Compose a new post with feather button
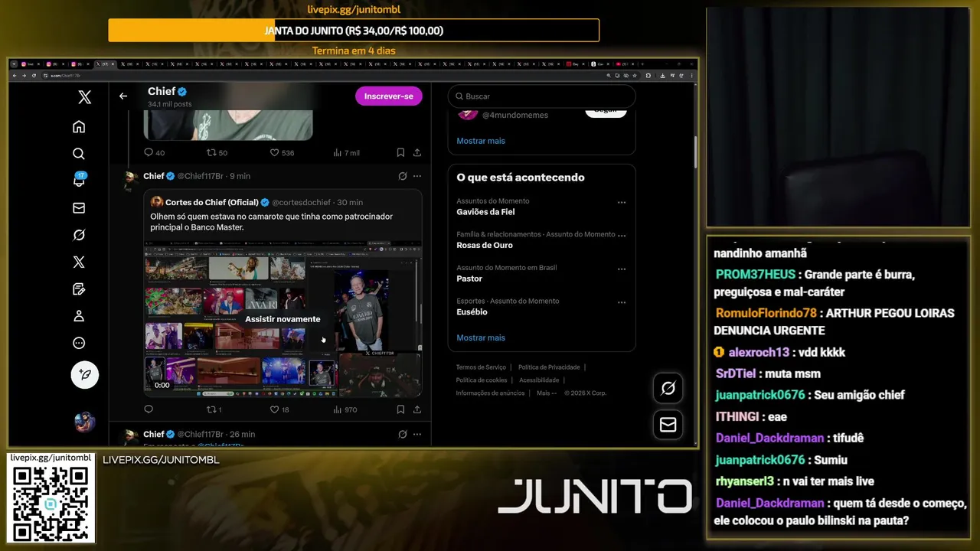 pyautogui.click(x=85, y=375)
